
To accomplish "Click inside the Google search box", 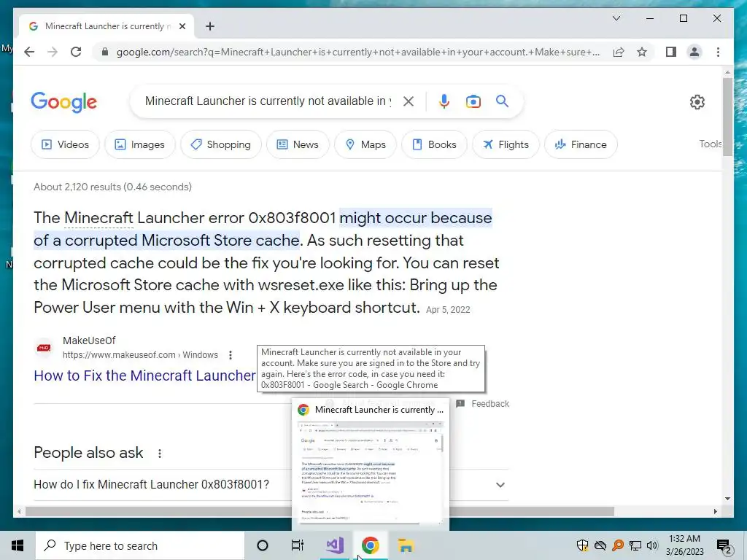I will [x=268, y=101].
